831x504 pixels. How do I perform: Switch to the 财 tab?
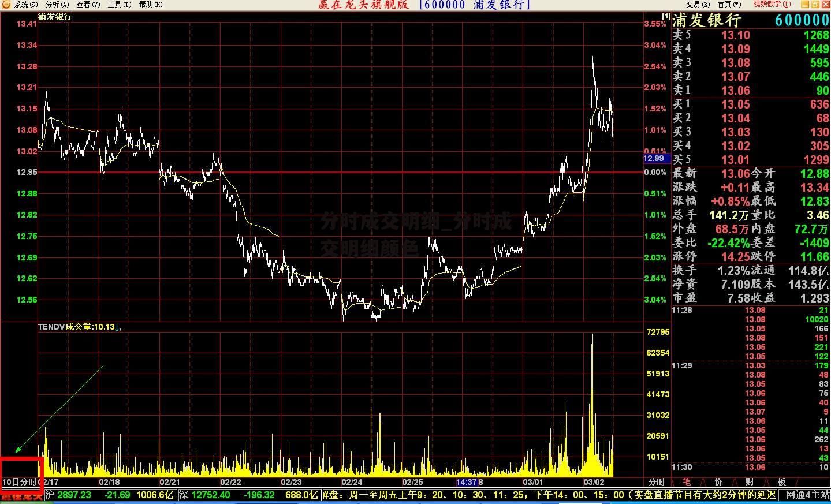pos(749,481)
